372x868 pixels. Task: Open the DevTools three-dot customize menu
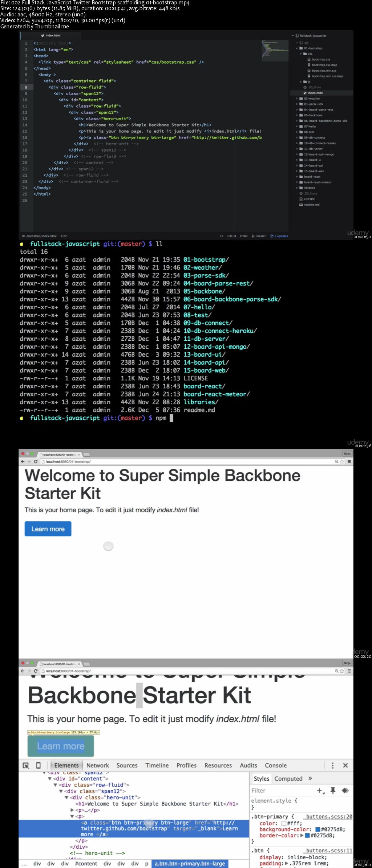click(x=332, y=765)
